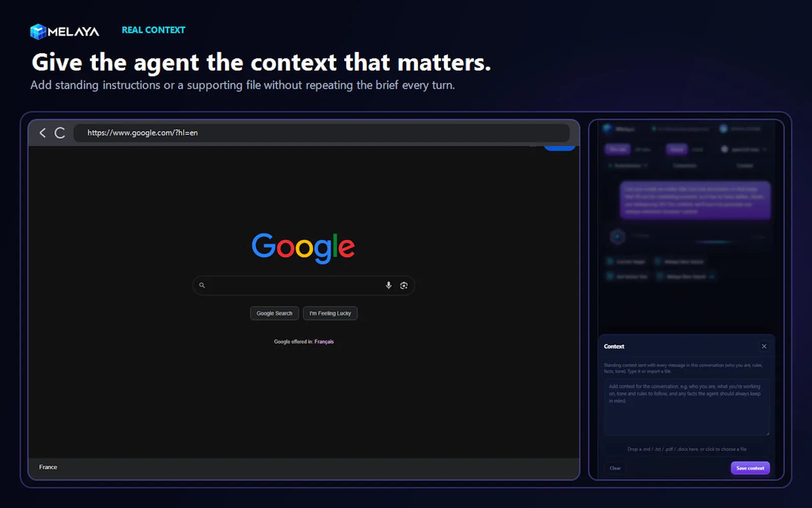Click the Standing context description text
812x508 pixels.
click(x=683, y=368)
